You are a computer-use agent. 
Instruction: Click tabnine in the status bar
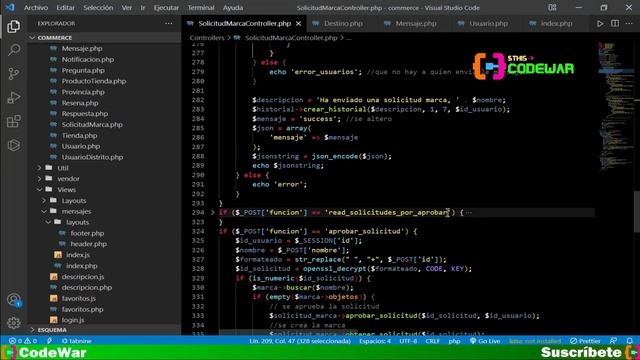coord(77,341)
